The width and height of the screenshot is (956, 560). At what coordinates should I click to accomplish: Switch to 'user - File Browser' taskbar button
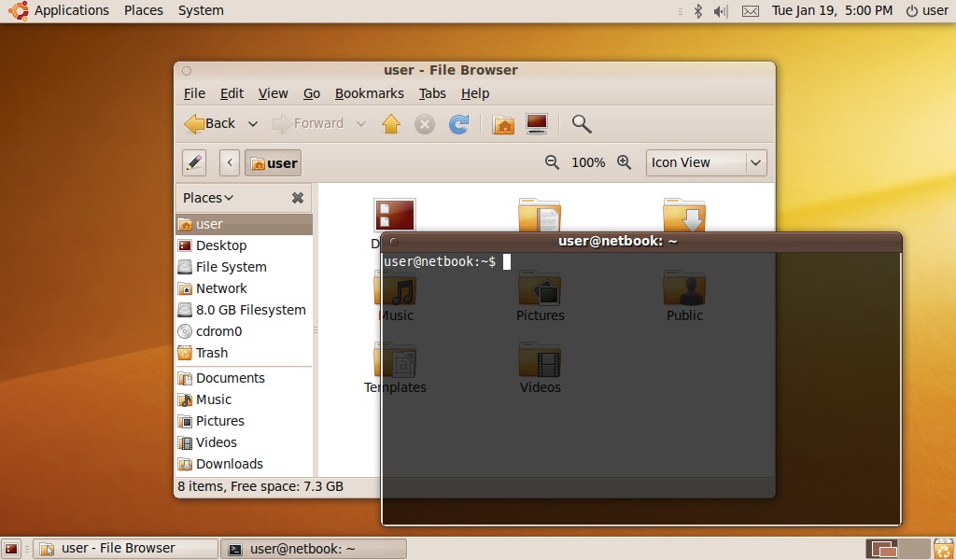[126, 549]
